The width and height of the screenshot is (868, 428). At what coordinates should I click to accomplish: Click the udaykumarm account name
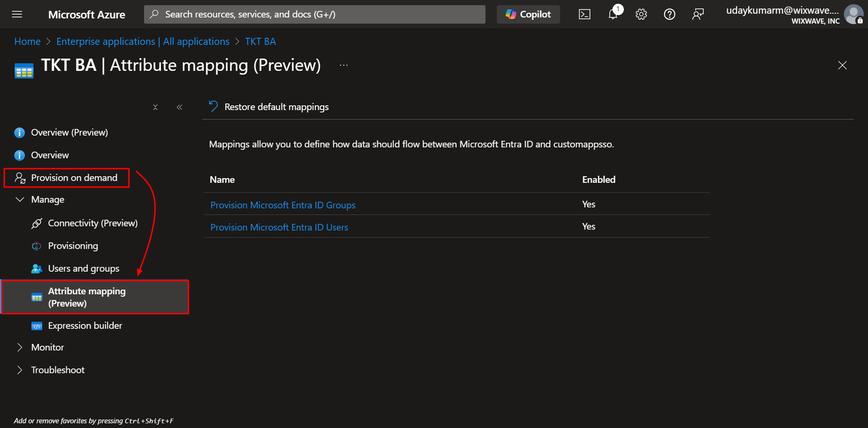tap(783, 10)
